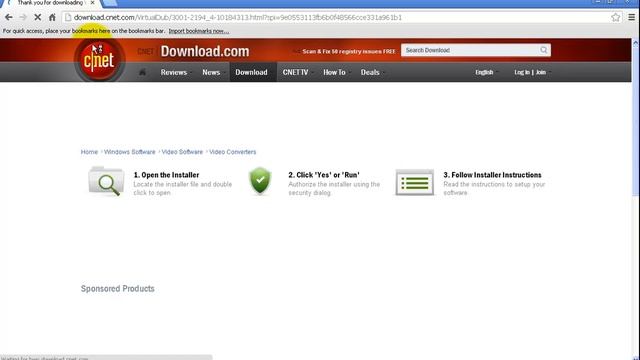This screenshot has width=640, height=360.
Task: Open the Reviews dropdown menu
Action: pos(175,72)
